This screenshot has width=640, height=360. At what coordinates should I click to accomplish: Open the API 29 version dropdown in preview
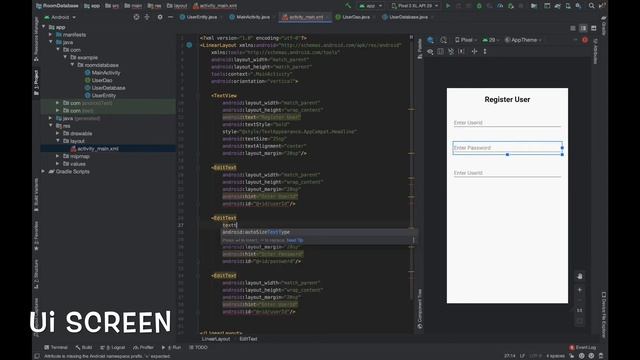click(490, 40)
